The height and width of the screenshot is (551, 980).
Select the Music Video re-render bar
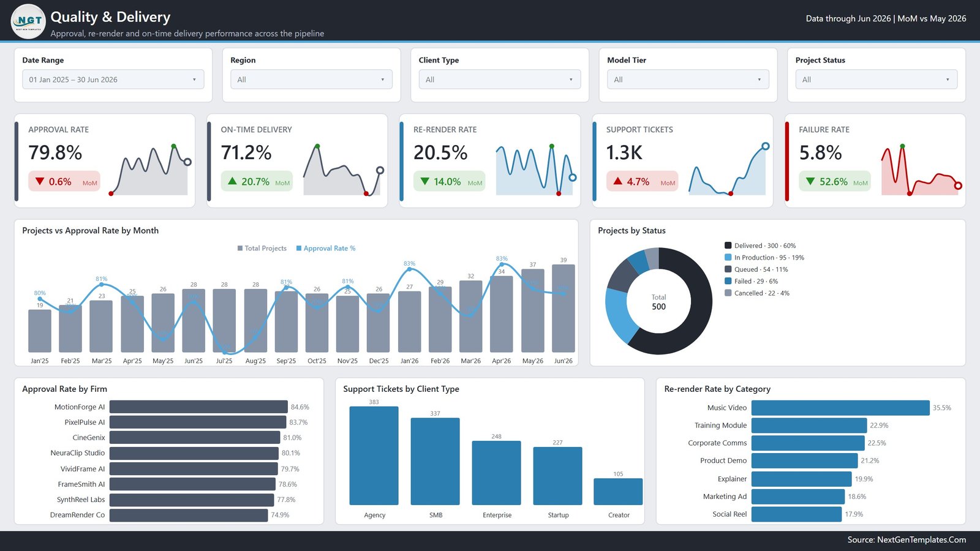point(840,408)
